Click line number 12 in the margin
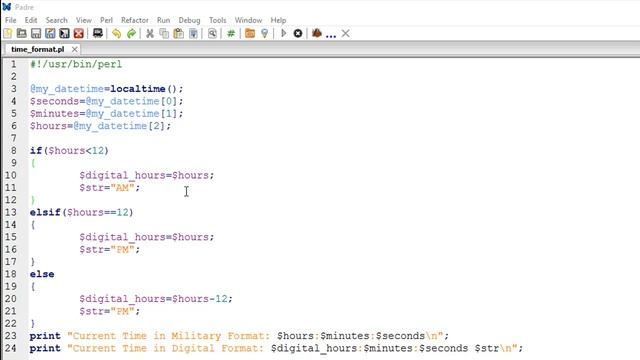The height and width of the screenshot is (360, 640). (x=11, y=200)
